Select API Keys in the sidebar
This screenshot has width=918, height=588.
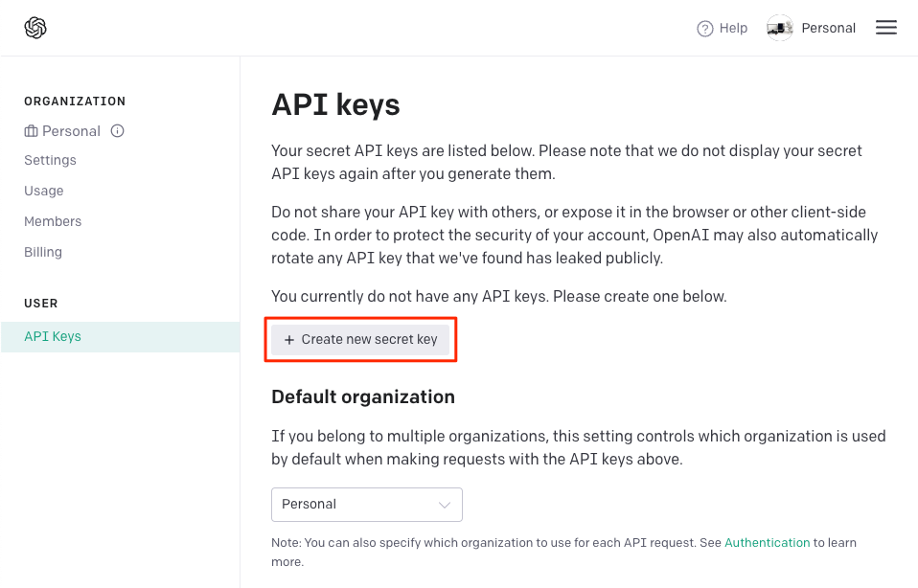click(x=120, y=336)
